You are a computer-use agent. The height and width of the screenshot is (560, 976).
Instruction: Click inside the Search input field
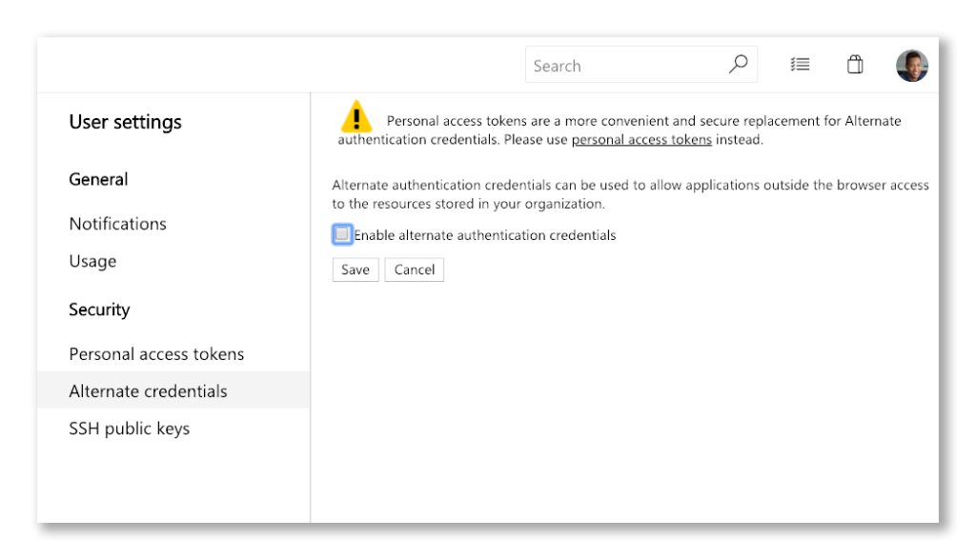pyautogui.click(x=620, y=65)
